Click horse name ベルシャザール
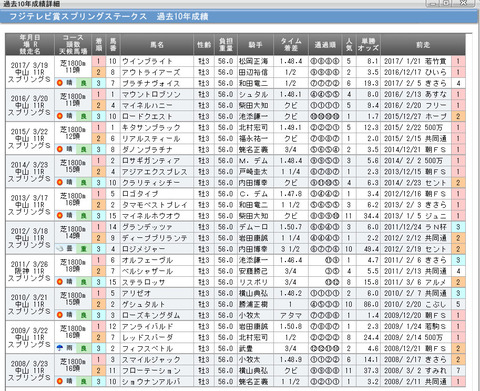 tap(147, 271)
